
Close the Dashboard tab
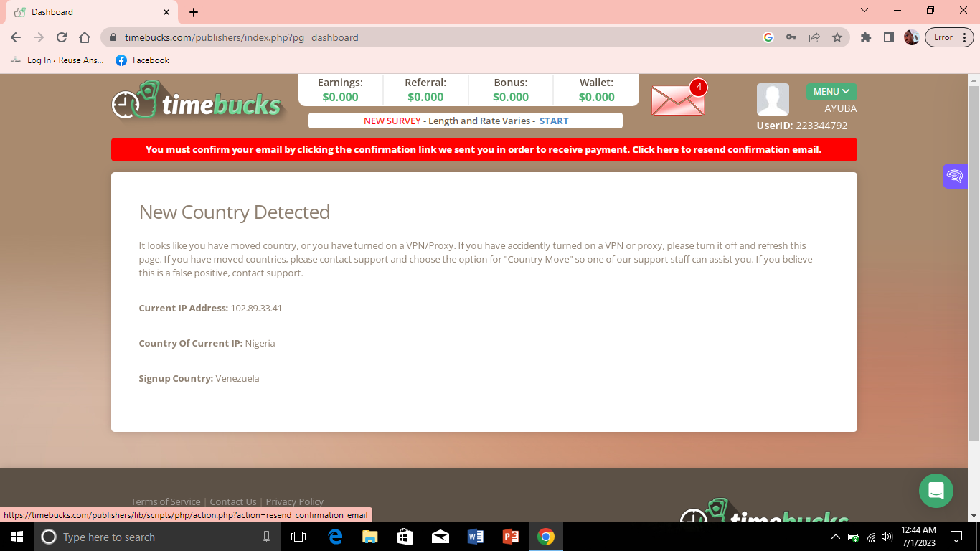(x=166, y=12)
